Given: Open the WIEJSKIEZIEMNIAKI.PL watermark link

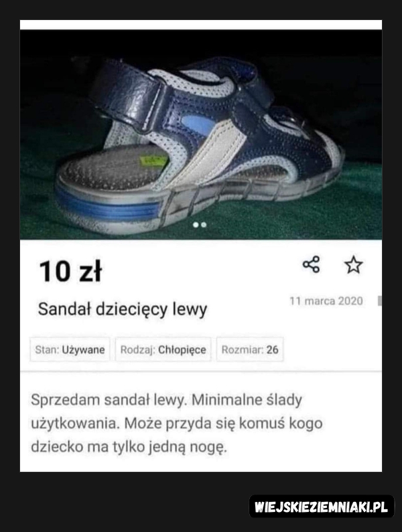Looking at the screenshot, I should coord(322,507).
